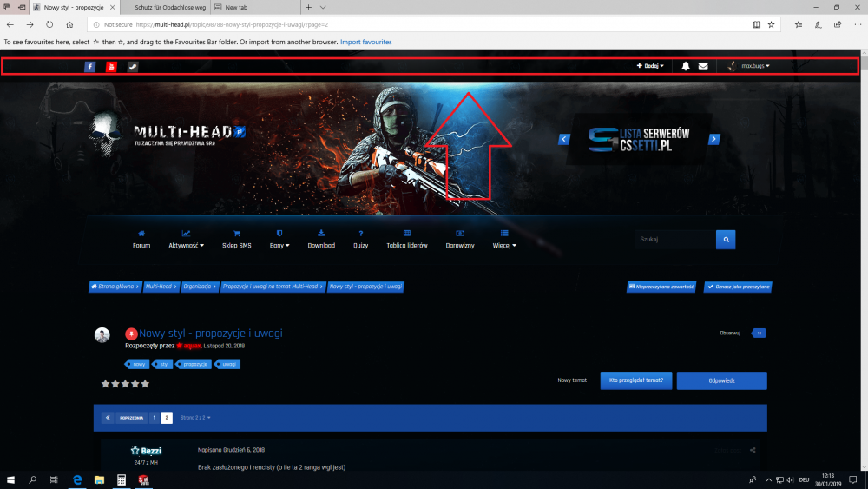
Task: Expand the 'Dodaj' dropdown
Action: coord(650,66)
